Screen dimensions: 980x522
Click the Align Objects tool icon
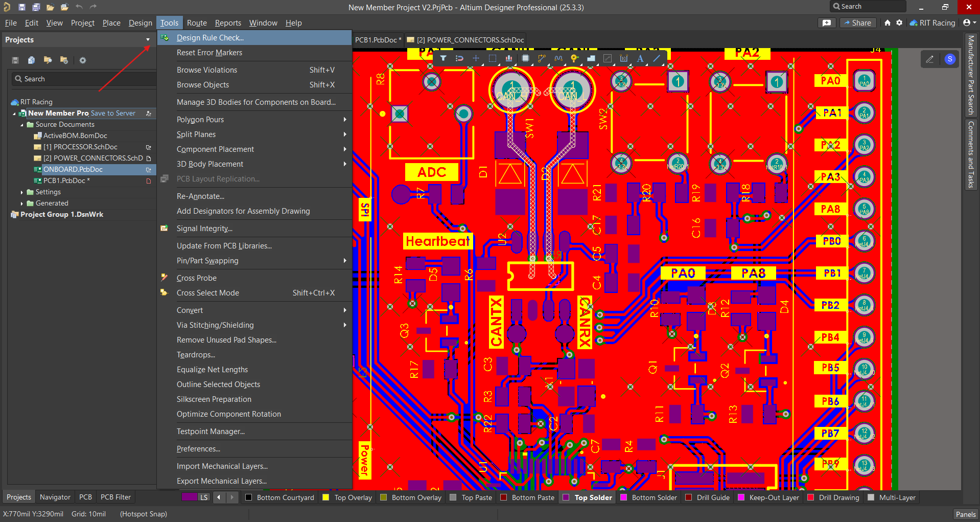(508, 58)
